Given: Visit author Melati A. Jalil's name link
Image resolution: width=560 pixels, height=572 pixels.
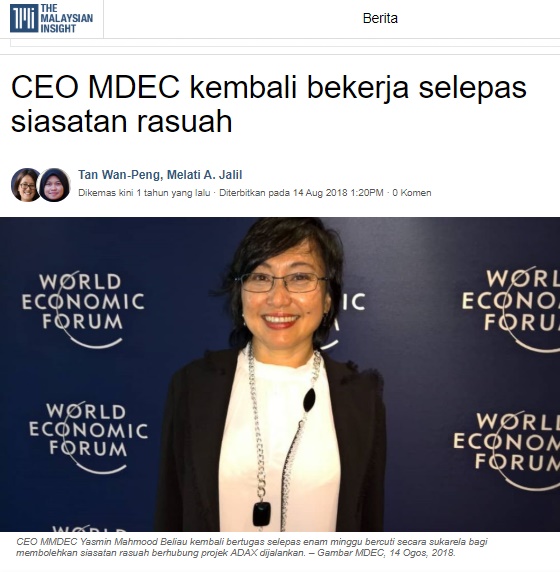Looking at the screenshot, I should tap(205, 175).
